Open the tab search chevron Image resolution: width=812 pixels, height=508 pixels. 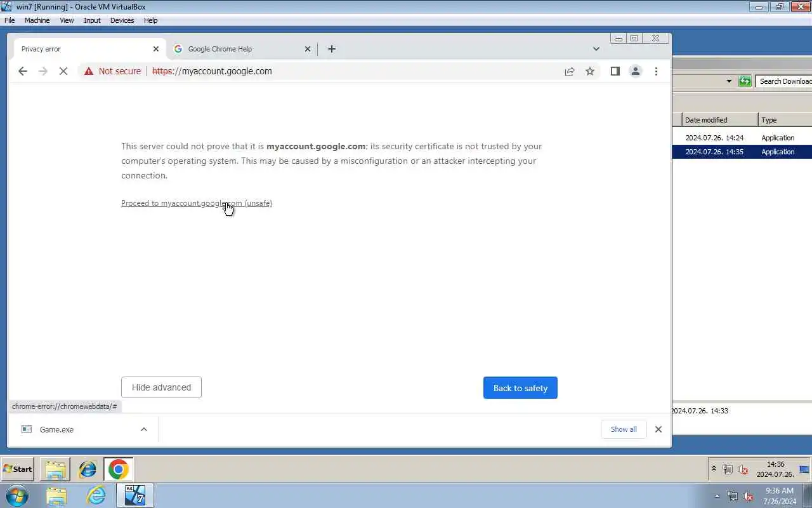(x=596, y=49)
